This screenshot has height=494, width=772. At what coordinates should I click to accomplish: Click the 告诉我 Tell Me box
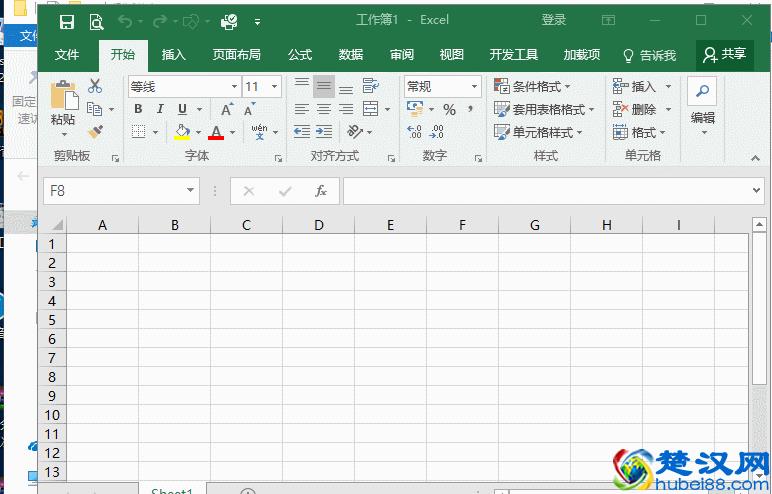point(649,56)
